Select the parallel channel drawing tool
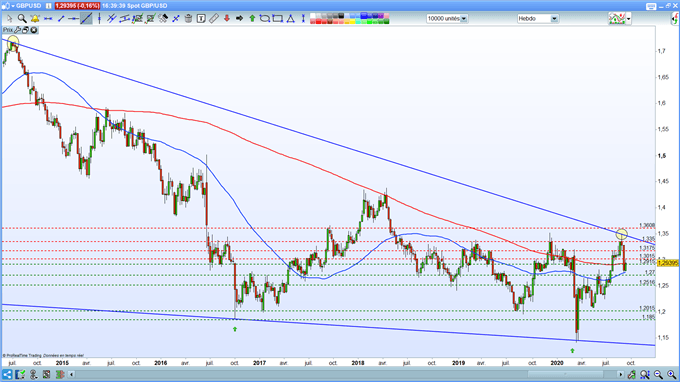This screenshot has height=382, width=680. click(x=124, y=19)
